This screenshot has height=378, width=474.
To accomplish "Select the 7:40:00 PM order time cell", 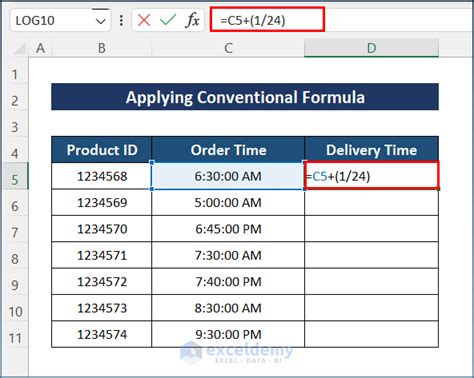I will [228, 281].
